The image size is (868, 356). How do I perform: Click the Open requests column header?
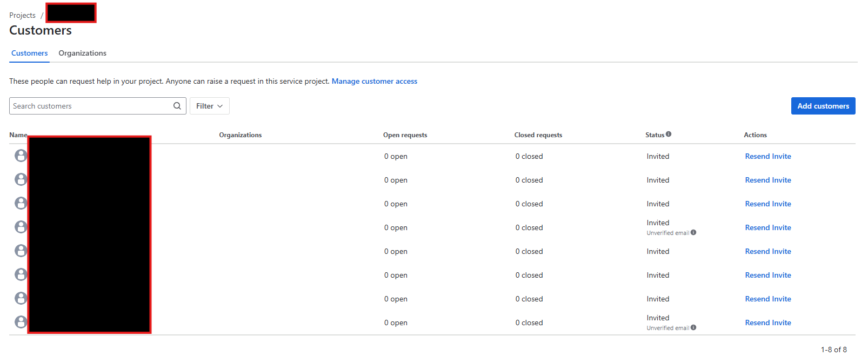tap(405, 135)
